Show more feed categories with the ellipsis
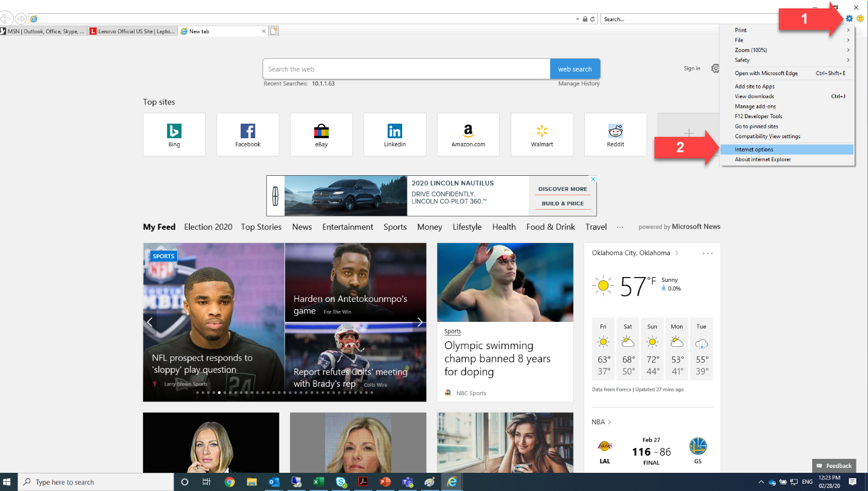868x491 pixels. tap(620, 227)
